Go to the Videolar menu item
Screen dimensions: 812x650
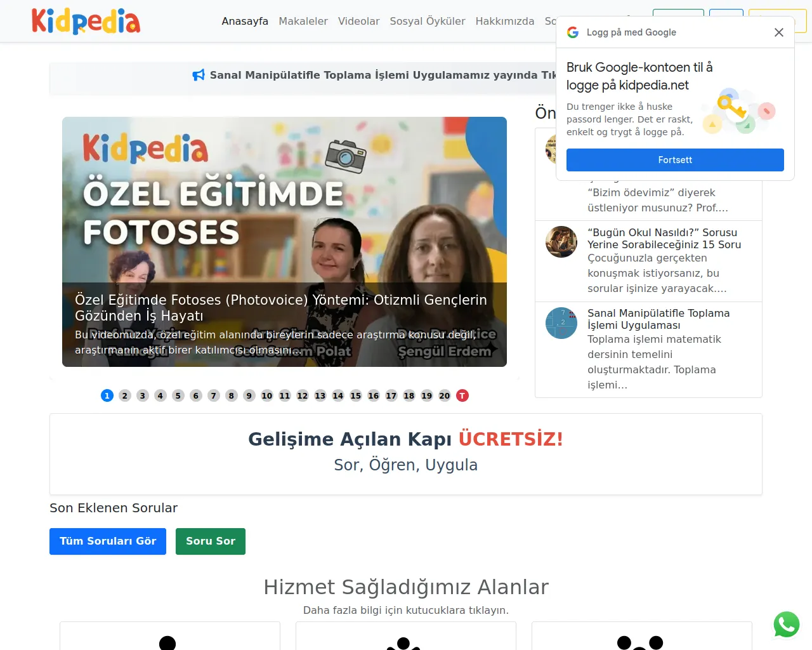359,21
